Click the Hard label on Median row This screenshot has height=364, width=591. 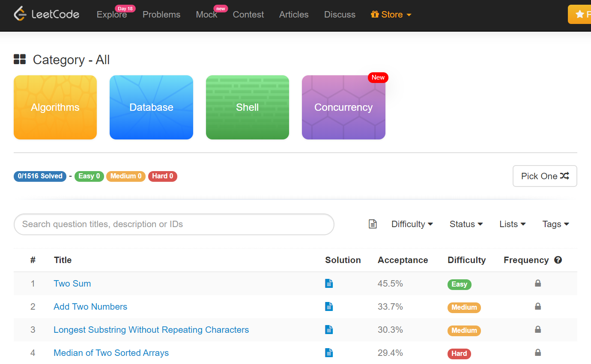459,354
